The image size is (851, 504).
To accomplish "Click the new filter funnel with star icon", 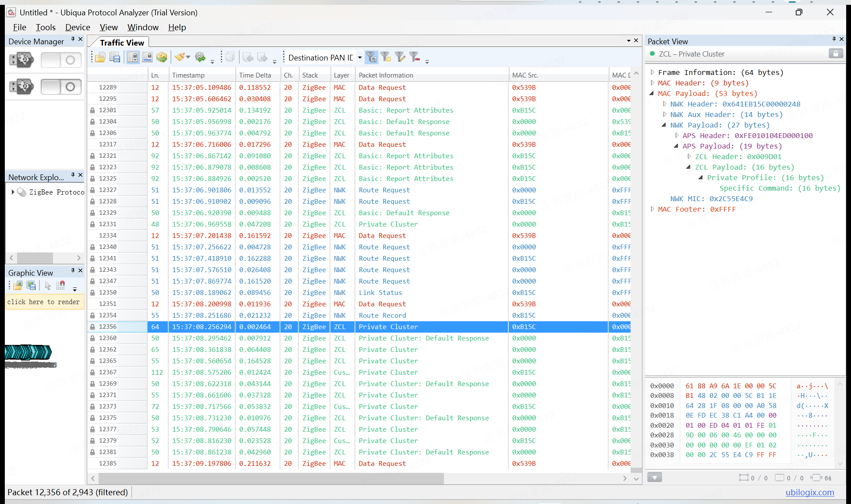I will 386,57.
